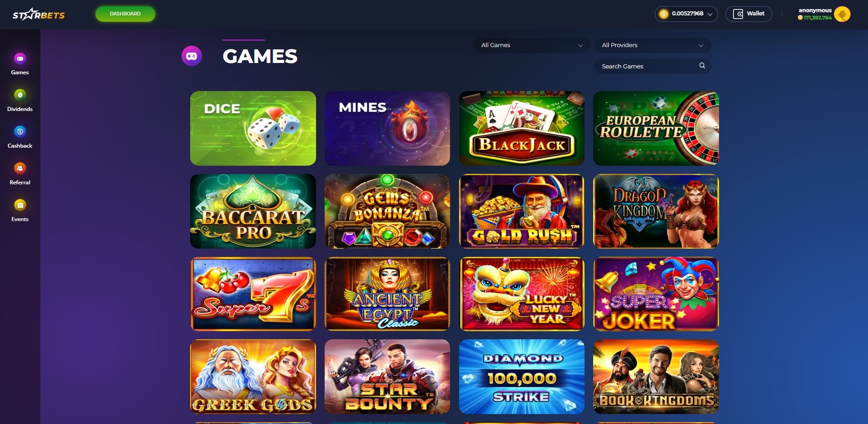Click the purple gamepad icon beside GAMES
The width and height of the screenshot is (868, 424).
192,56
